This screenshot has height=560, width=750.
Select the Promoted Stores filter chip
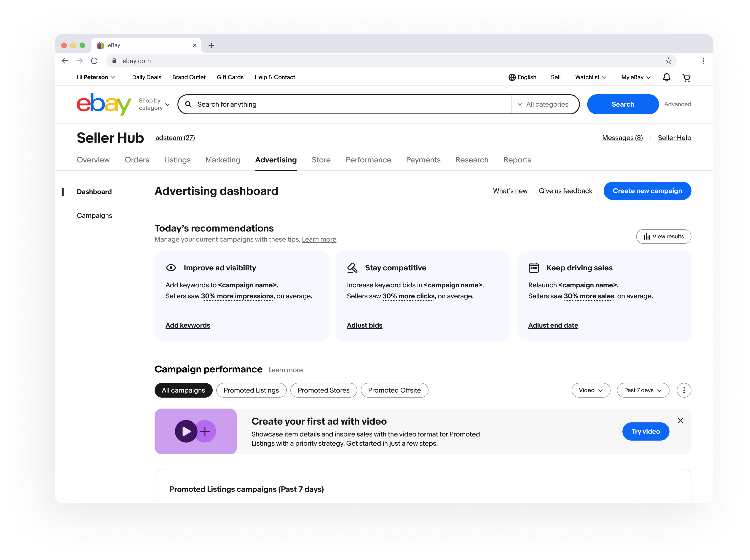tap(323, 390)
